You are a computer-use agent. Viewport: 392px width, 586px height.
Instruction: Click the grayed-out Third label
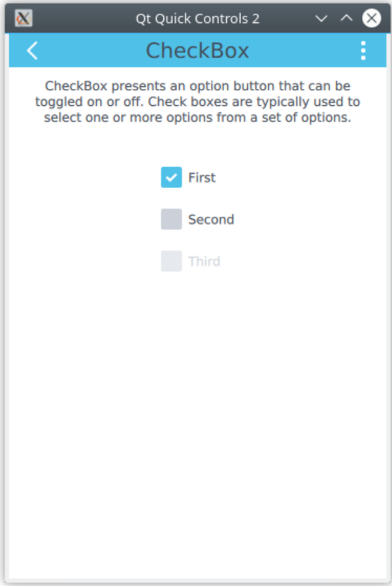tap(204, 261)
